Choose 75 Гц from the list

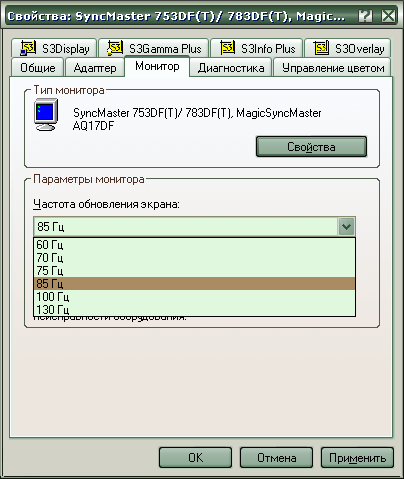coord(194,271)
